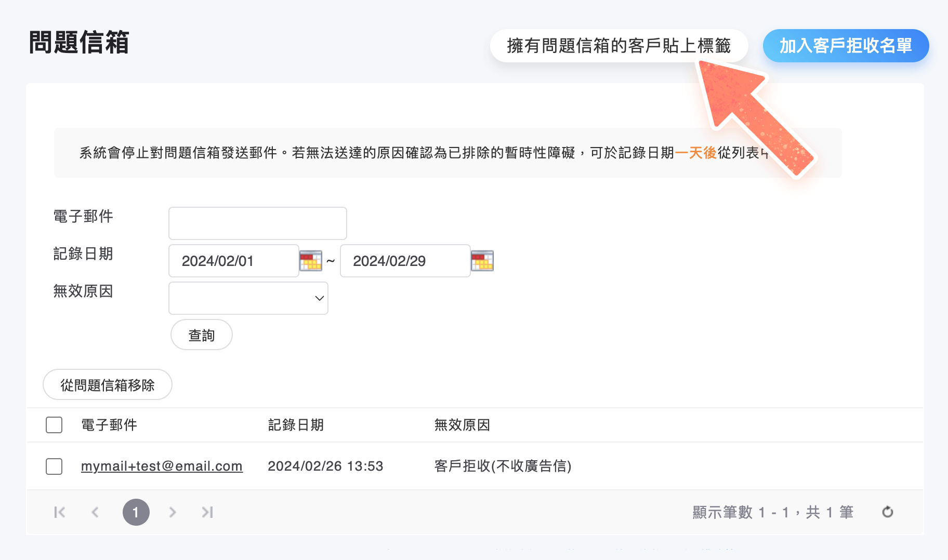Go to next page arrow
The height and width of the screenshot is (560, 948).
click(x=173, y=512)
